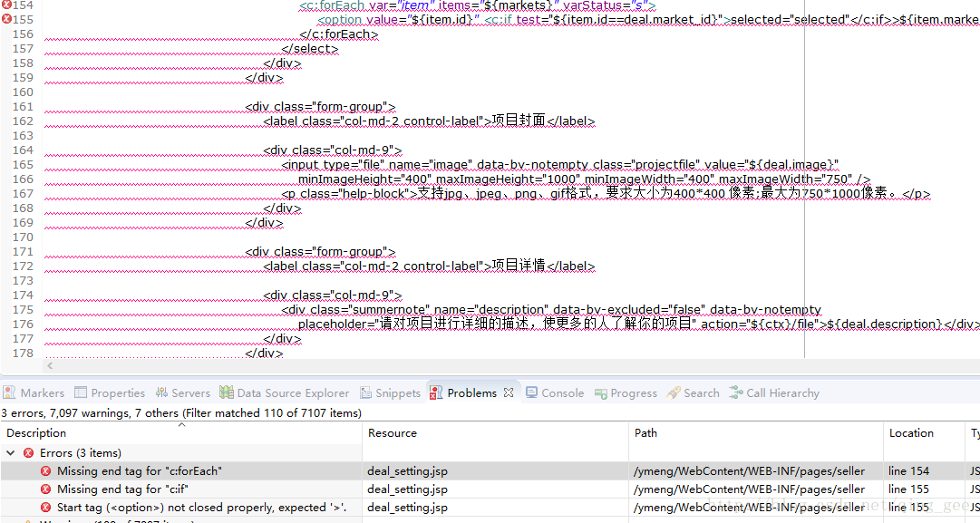This screenshot has height=523, width=980.
Task: Click the Data Source Explorer icon
Action: click(x=227, y=392)
